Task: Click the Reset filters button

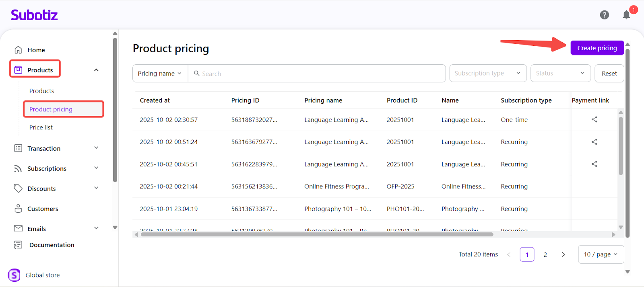Action: 609,74
